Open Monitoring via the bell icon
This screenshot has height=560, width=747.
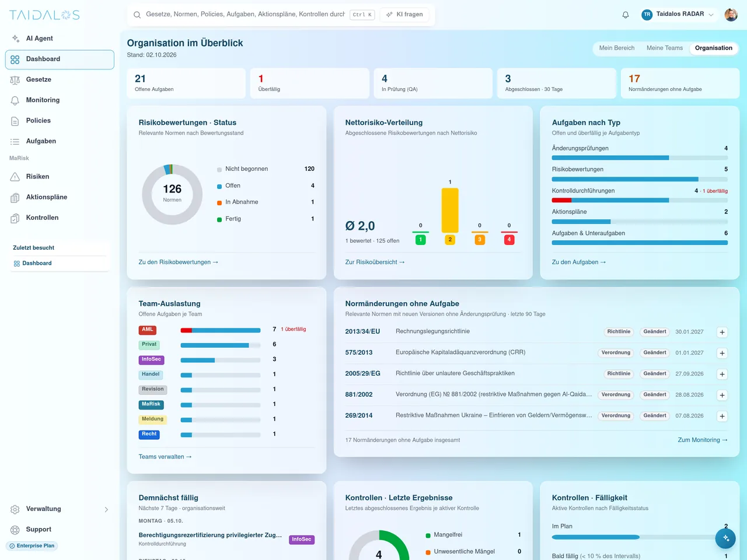point(15,100)
